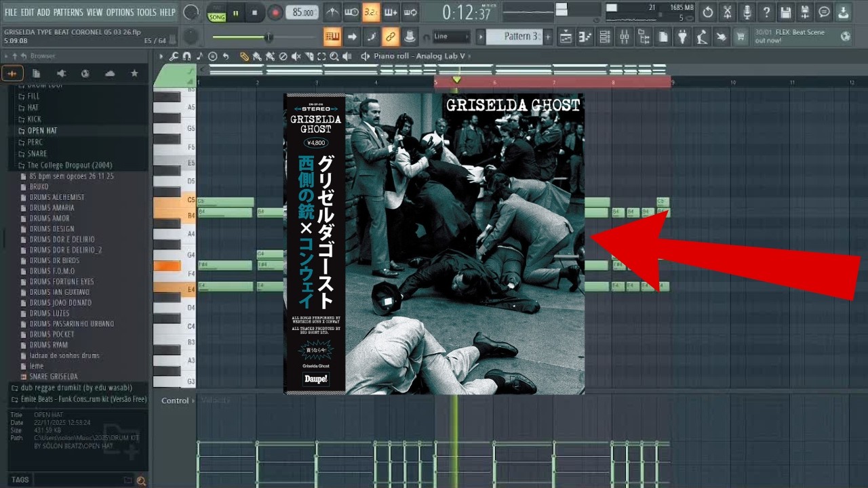Click the touch controller hand icon
The width and height of the screenshot is (868, 488).
pos(722,37)
